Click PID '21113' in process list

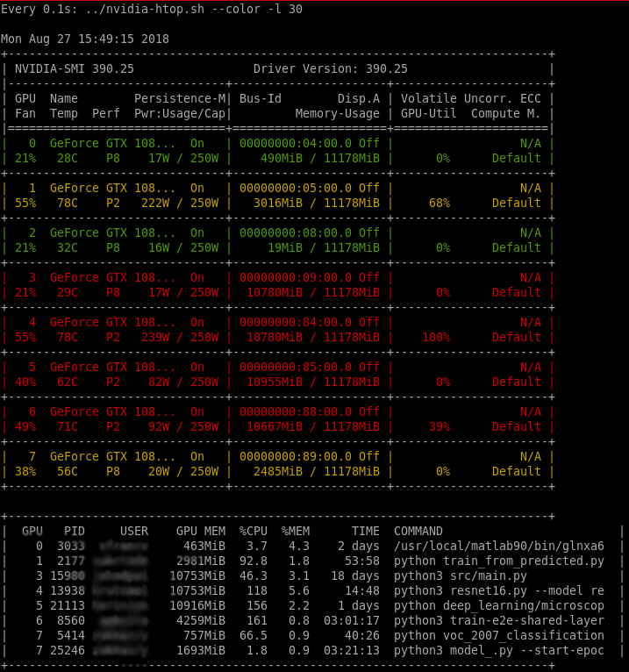click(x=68, y=606)
